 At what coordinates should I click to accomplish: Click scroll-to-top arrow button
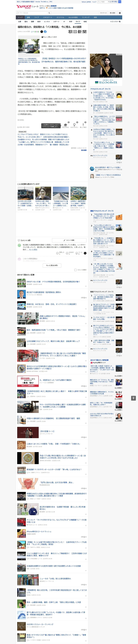(133, 398)
